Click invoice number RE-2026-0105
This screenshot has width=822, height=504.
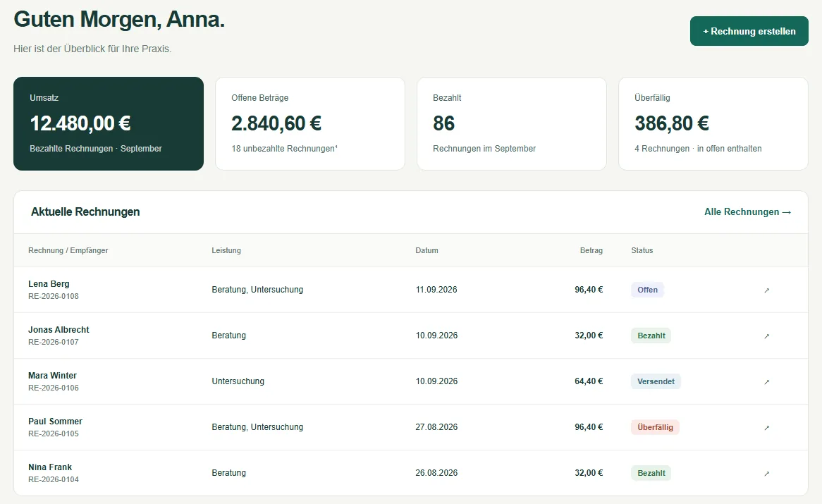pyautogui.click(x=54, y=434)
